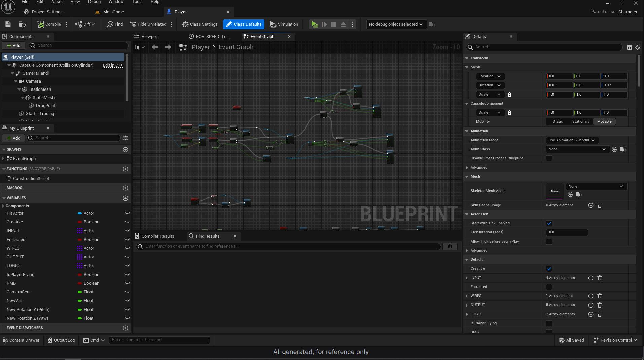Open the File menu

click(x=25, y=2)
